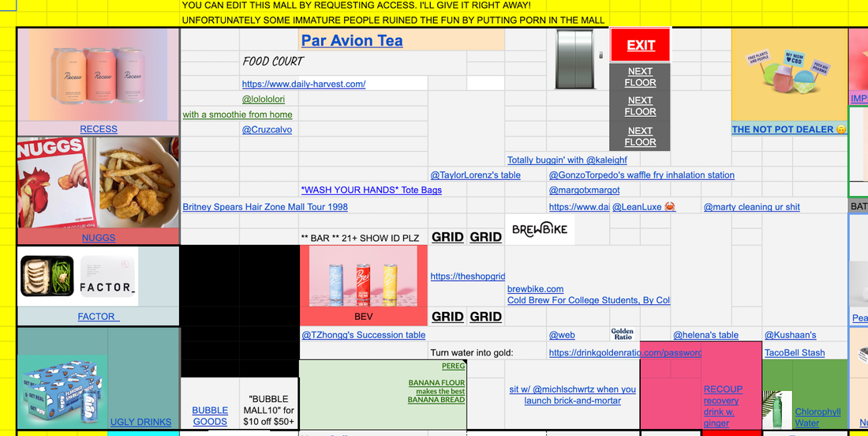Open @GonzoTorpedo's waffle fry inhalation station
This screenshot has height=436, width=868.
coord(642,175)
